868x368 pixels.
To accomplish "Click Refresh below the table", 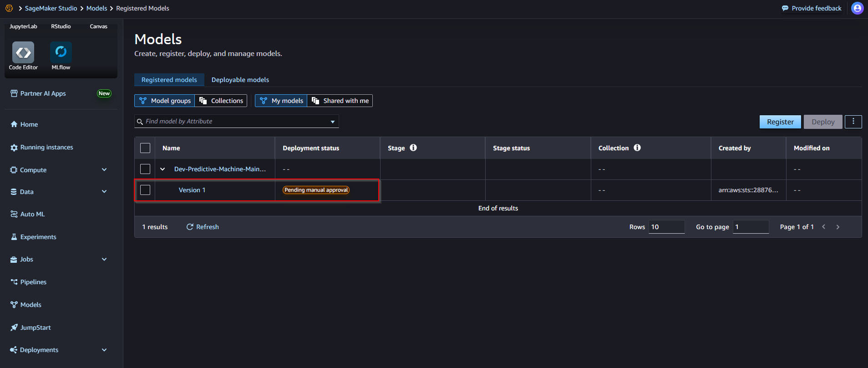I will click(203, 227).
